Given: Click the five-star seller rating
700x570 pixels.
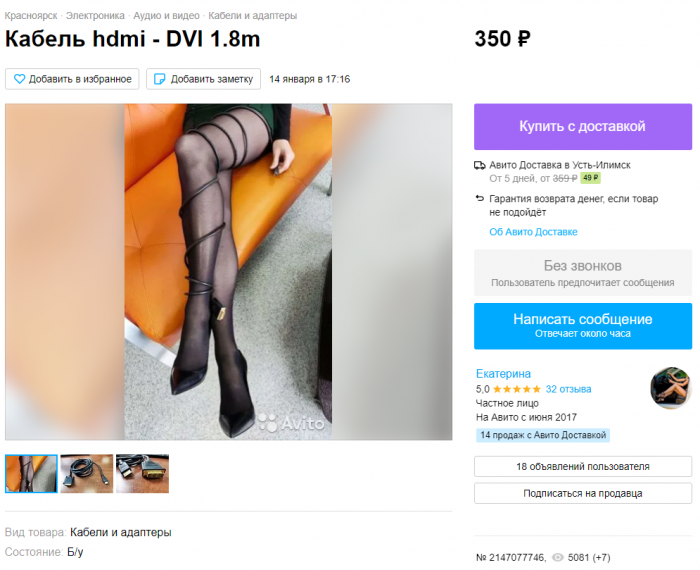Looking at the screenshot, I should (517, 389).
